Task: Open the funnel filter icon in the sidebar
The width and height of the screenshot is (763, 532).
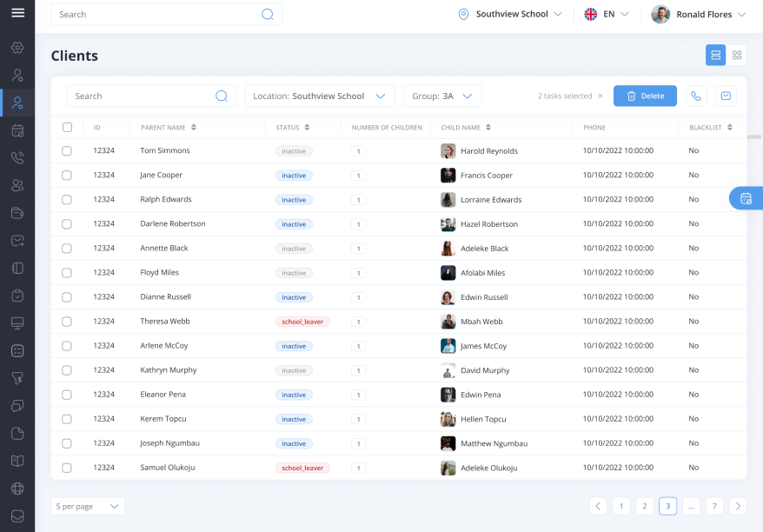Action: (x=17, y=378)
